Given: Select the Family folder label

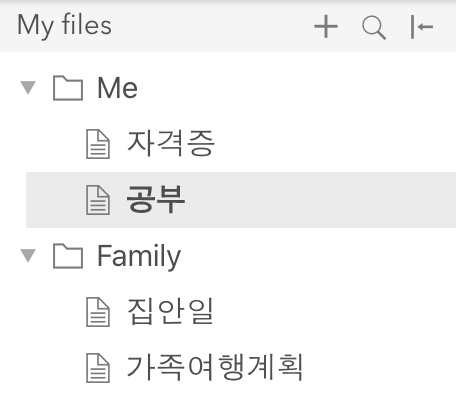Looking at the screenshot, I should (139, 256).
